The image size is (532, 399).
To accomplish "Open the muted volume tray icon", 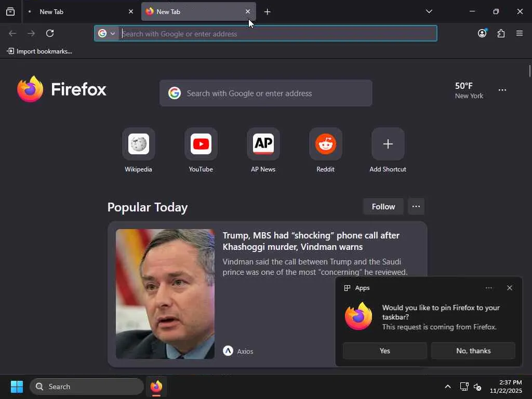I will click(x=477, y=387).
